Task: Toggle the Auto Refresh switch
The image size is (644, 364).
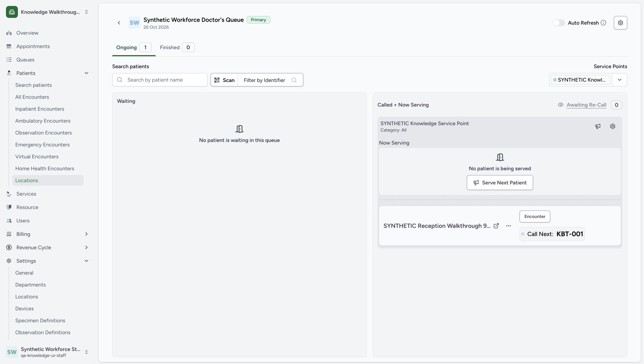Action: [559, 23]
